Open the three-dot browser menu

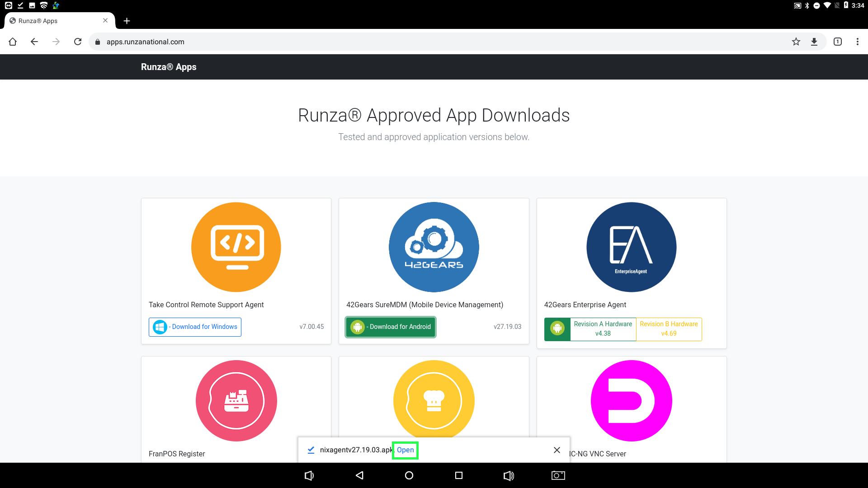coord(857,42)
